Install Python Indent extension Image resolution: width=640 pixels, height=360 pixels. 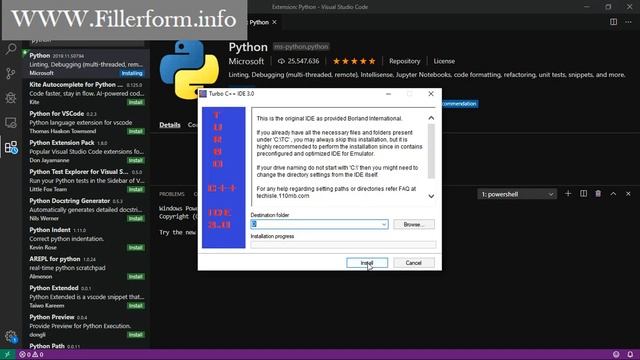[136, 248]
